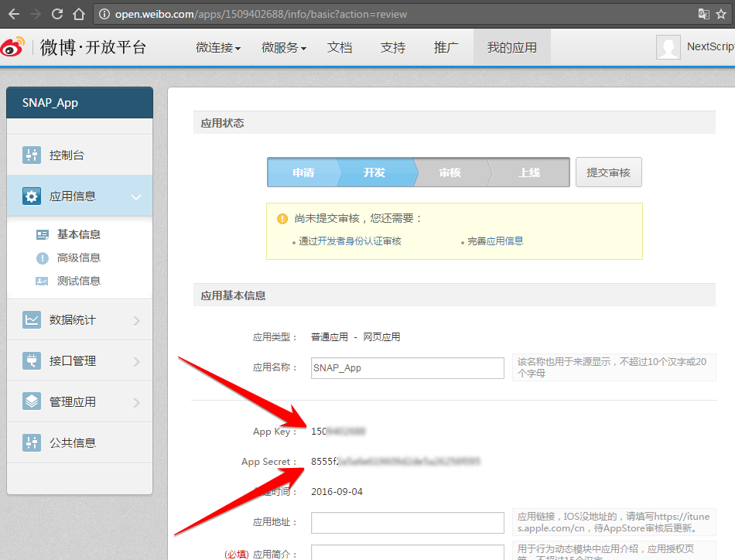Open the 文档 nav item
735x560 pixels.
tap(340, 47)
